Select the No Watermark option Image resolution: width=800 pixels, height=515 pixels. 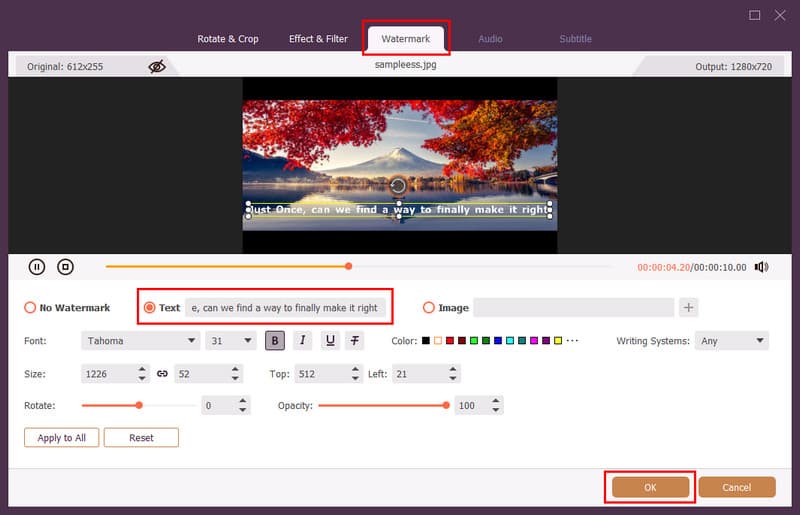coord(30,308)
